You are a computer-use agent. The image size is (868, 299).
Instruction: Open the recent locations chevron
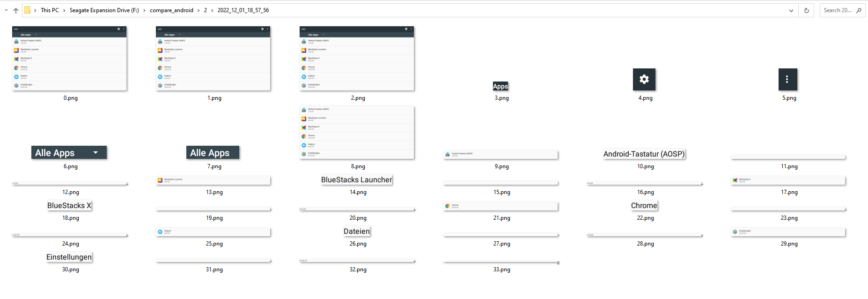pyautogui.click(x=6, y=10)
